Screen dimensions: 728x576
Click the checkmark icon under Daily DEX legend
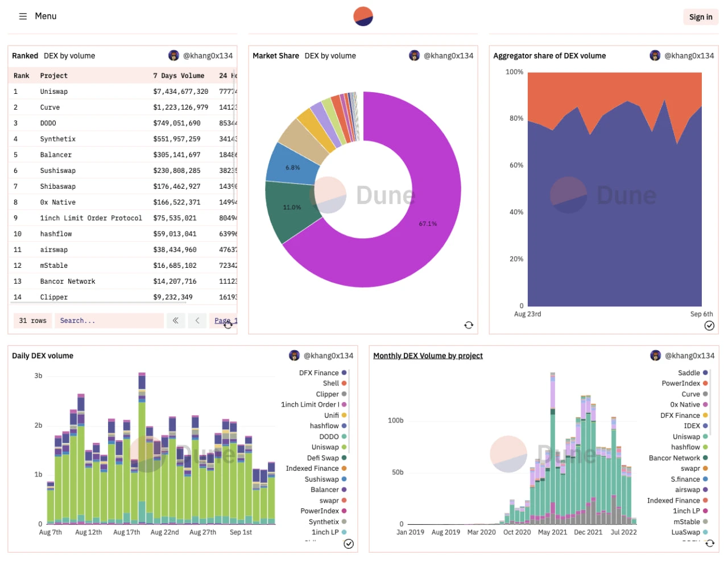(x=348, y=544)
